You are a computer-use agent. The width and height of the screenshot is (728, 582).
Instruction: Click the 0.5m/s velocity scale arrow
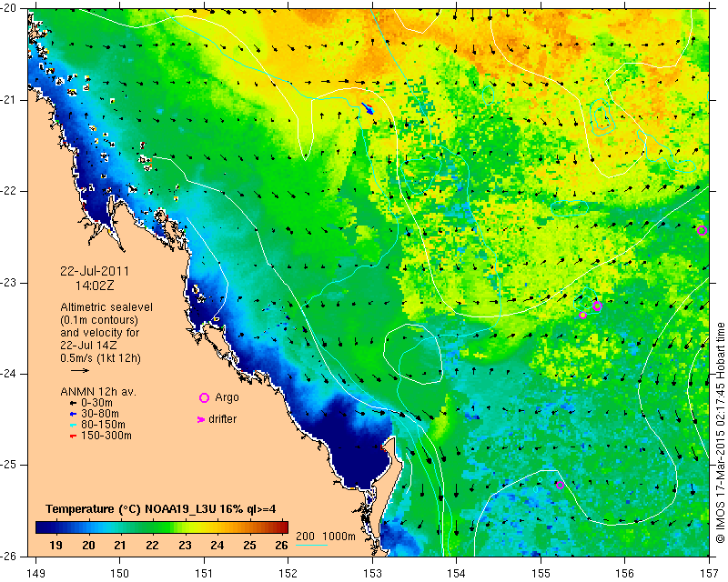[x=80, y=370]
